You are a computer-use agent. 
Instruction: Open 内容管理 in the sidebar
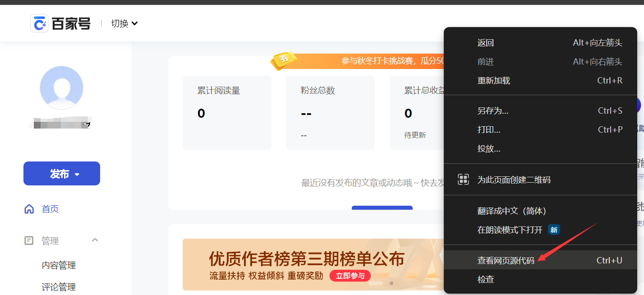[x=59, y=265]
